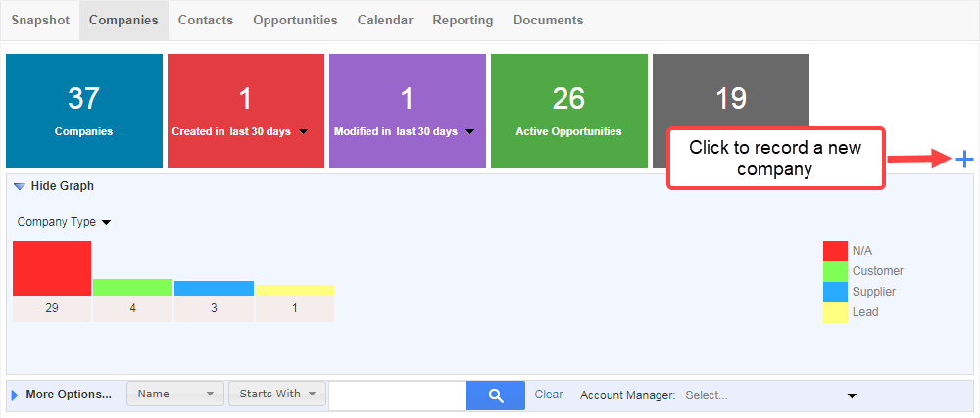Image resolution: width=980 pixels, height=418 pixels.
Task: Collapse graph via Hide Graph triangle
Action: (x=20, y=186)
